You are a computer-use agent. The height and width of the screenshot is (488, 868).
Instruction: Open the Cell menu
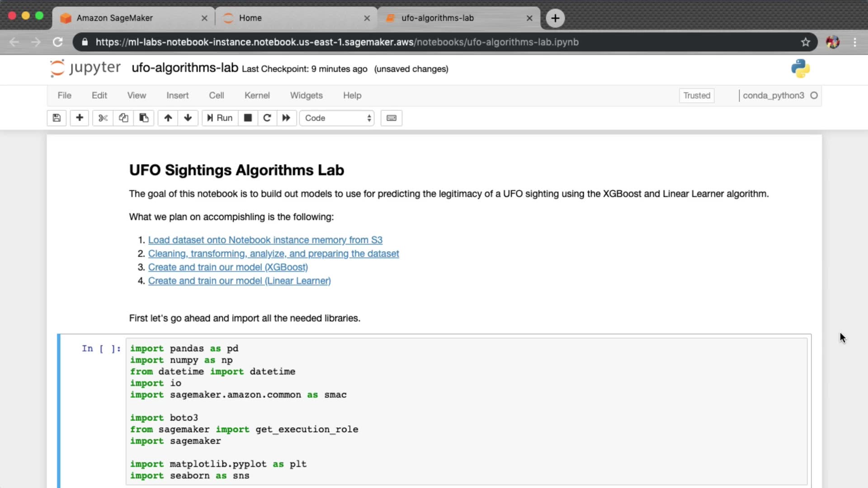(216, 95)
